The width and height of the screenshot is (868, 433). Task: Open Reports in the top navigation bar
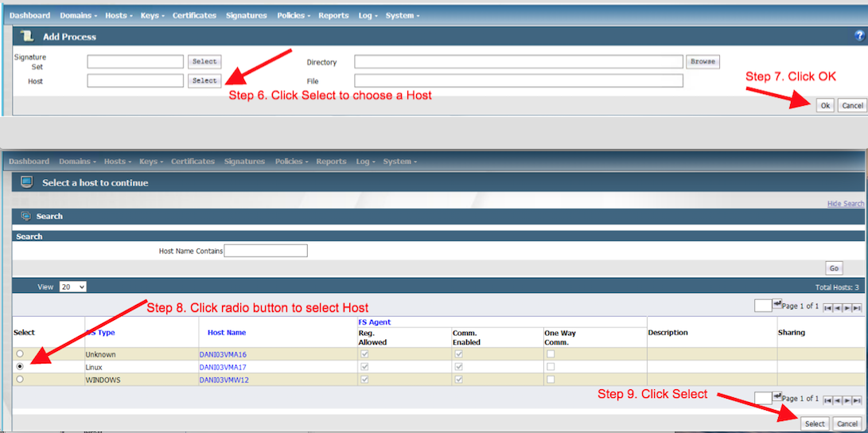point(333,15)
